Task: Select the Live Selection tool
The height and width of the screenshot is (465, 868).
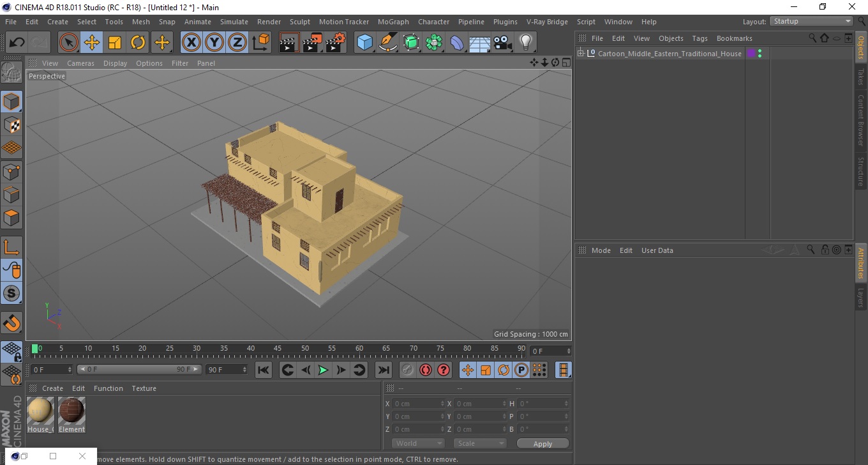Action: point(69,43)
